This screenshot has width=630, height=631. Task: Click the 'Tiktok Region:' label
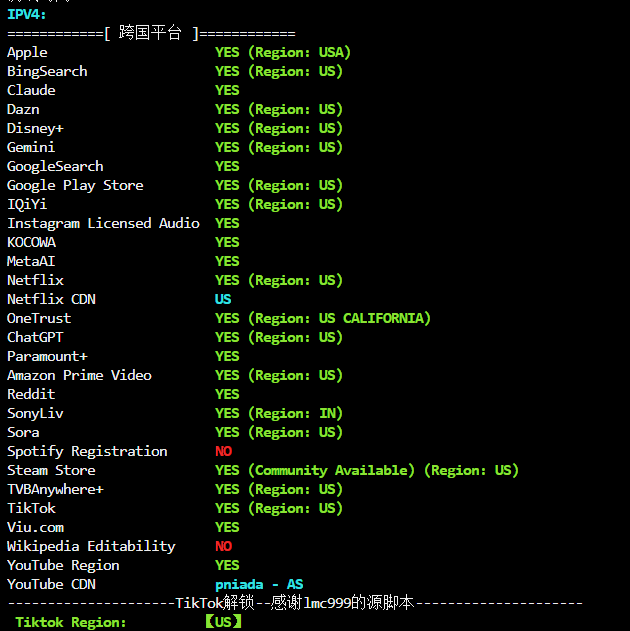(x=71, y=623)
